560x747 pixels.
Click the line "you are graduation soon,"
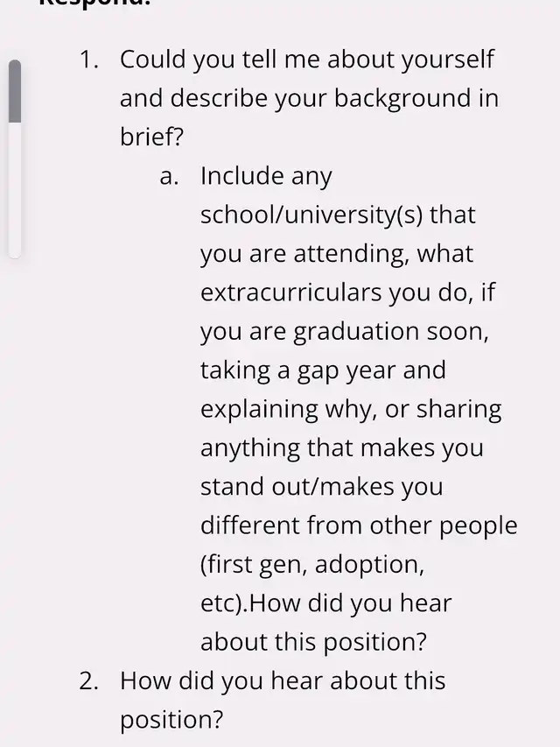[344, 333]
